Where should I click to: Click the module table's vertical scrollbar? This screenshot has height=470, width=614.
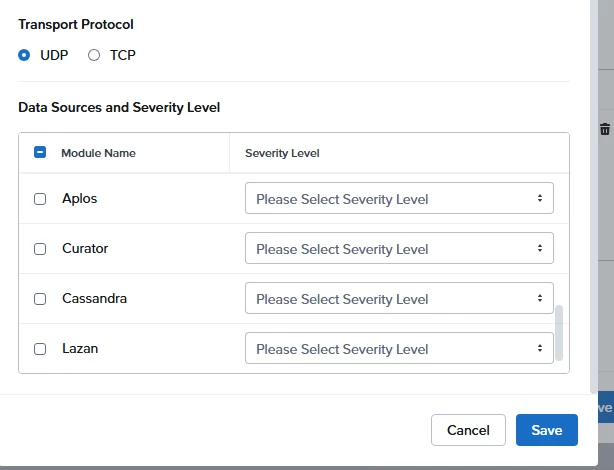point(559,333)
